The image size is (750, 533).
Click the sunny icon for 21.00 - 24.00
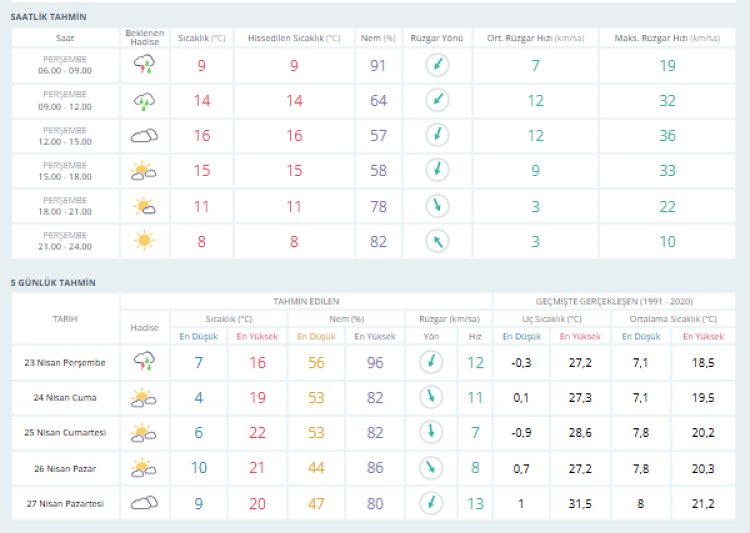point(144,241)
